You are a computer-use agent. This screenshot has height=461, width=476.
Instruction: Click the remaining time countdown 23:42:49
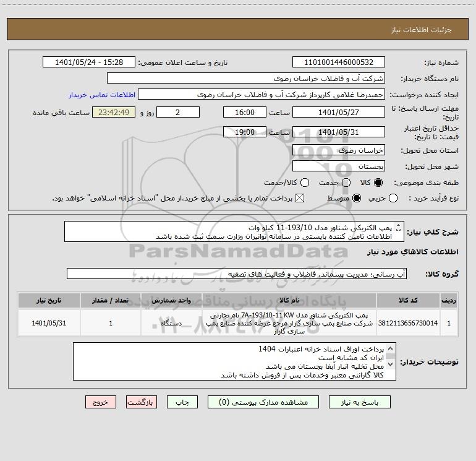[x=114, y=112]
